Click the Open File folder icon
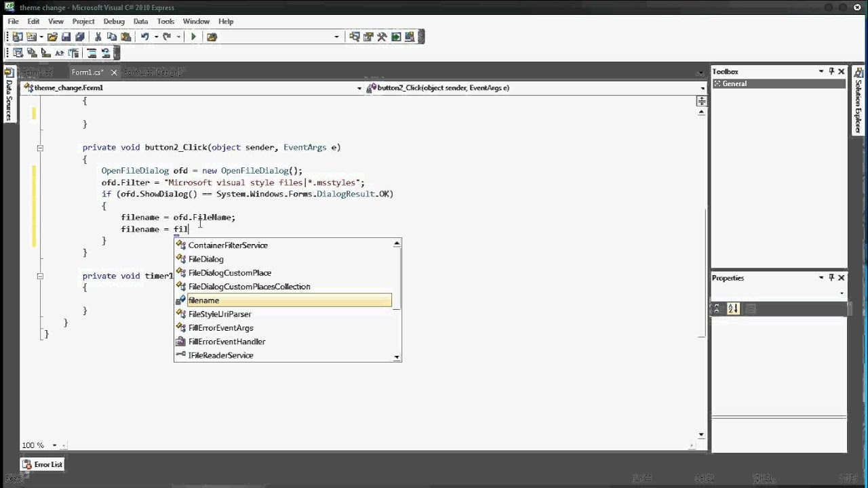Viewport: 868px width, 488px height. (52, 37)
